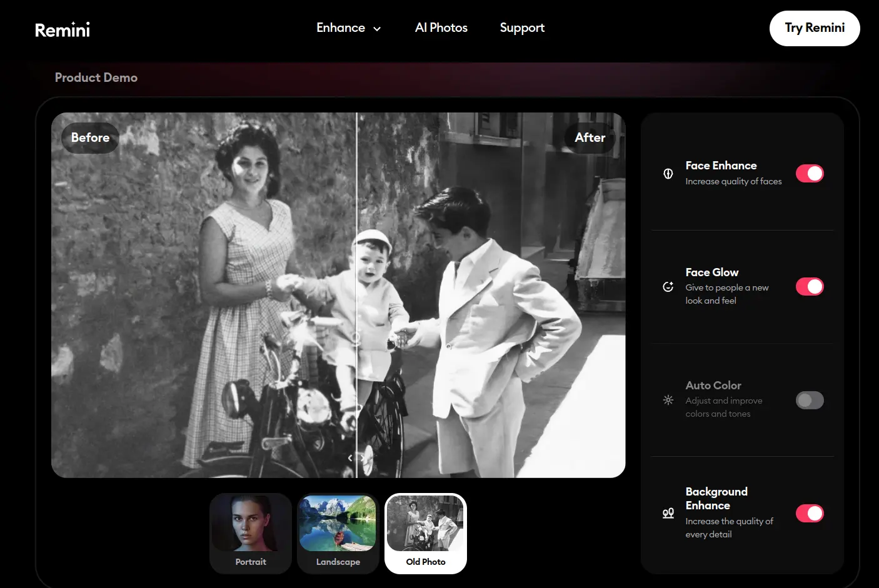Choose the Landscape sample image
Screen dimensions: 879x588
338,533
